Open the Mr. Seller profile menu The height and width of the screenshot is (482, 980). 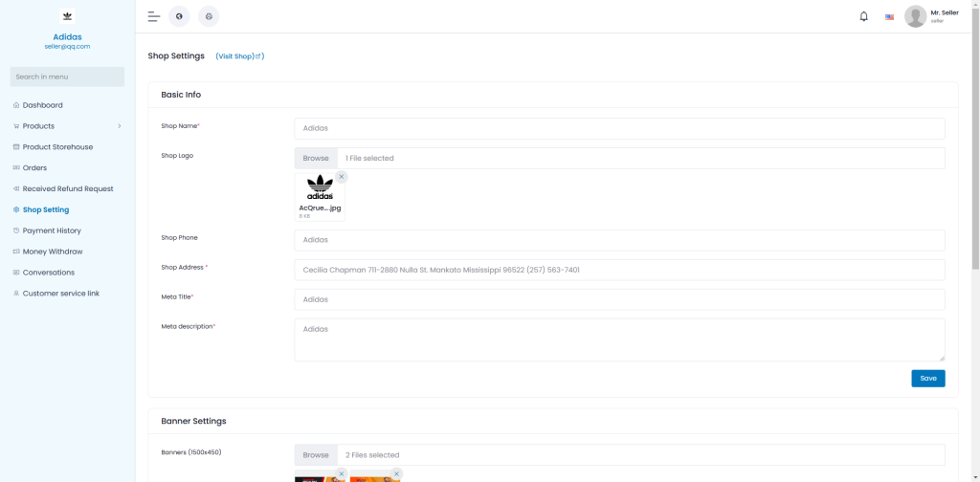(931, 16)
